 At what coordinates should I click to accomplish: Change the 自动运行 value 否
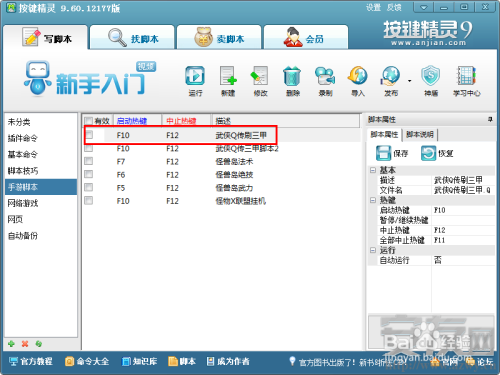463,260
